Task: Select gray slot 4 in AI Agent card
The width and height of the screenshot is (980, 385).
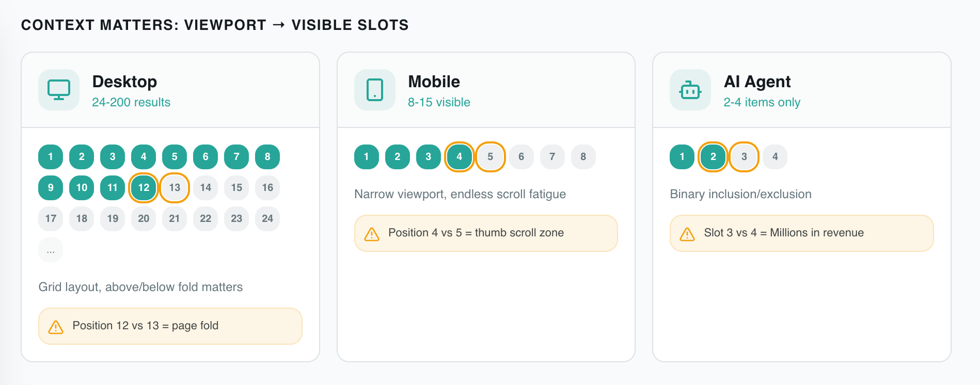Action: click(x=775, y=157)
